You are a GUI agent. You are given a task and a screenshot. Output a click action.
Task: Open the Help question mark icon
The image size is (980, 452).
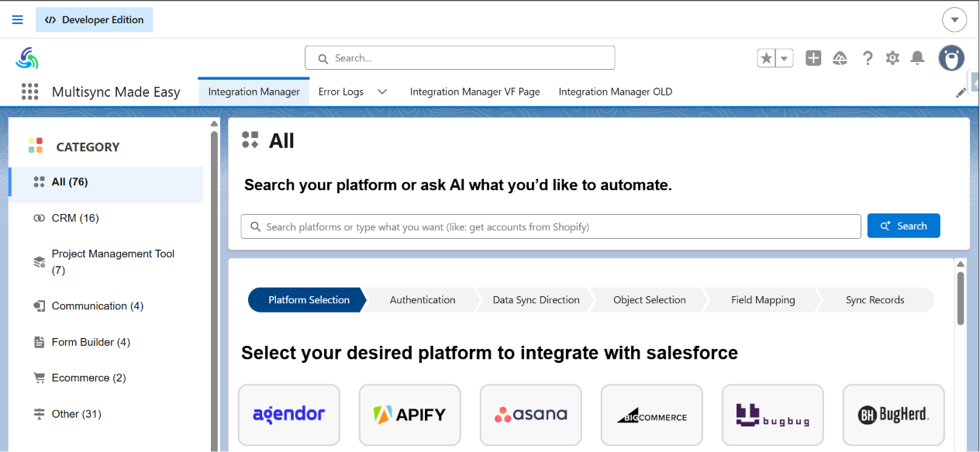(868, 58)
